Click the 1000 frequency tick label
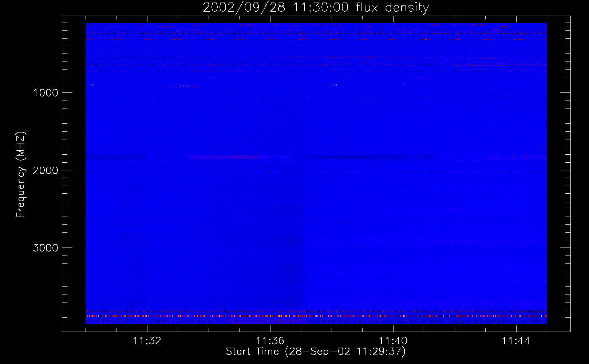 coord(46,93)
